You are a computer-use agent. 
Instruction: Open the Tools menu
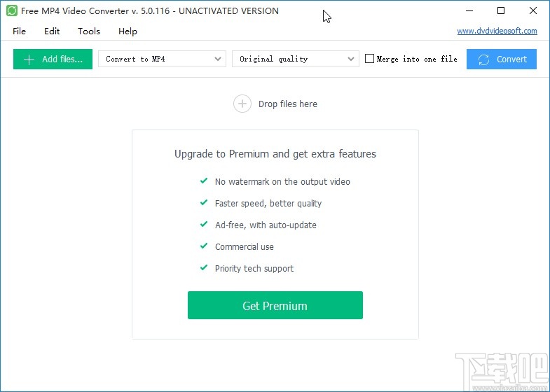click(89, 31)
